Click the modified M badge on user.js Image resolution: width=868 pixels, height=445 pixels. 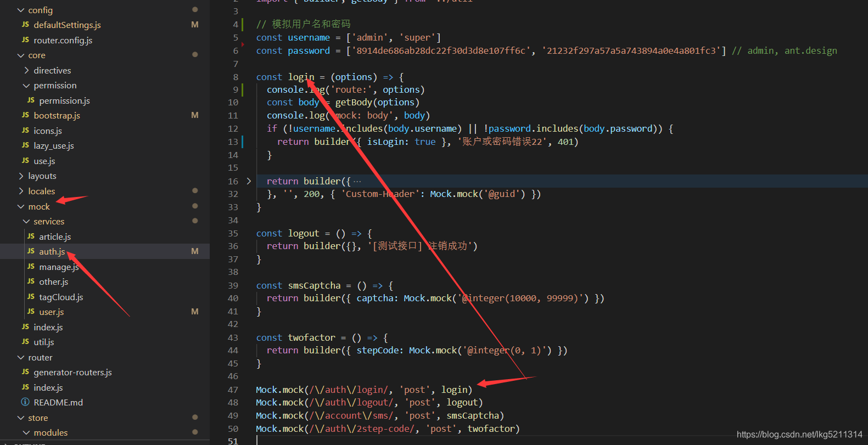coord(195,312)
